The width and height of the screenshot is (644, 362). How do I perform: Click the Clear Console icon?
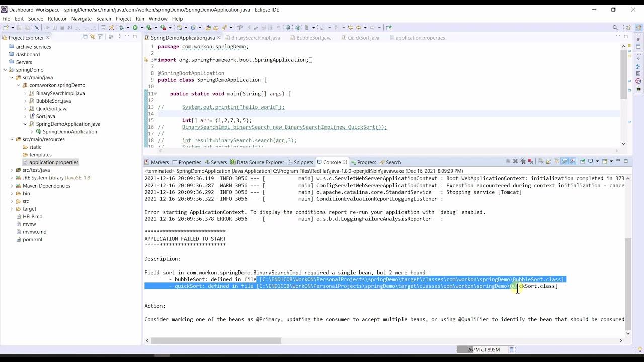541,162
